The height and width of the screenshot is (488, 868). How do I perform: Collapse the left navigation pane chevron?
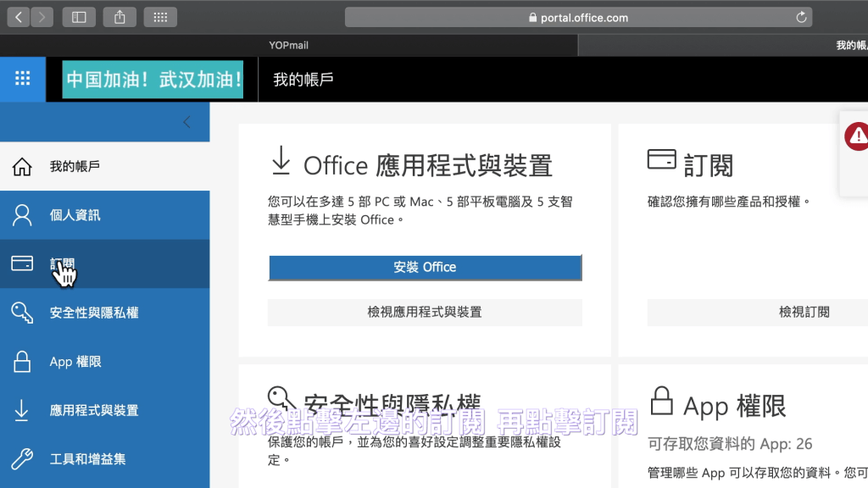tap(186, 122)
